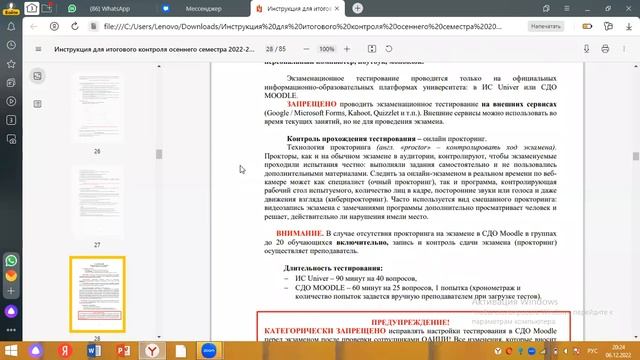This screenshot has height=360, width=640.
Task: Open the numbered tabs icon in sidebar
Action: tap(11, 120)
